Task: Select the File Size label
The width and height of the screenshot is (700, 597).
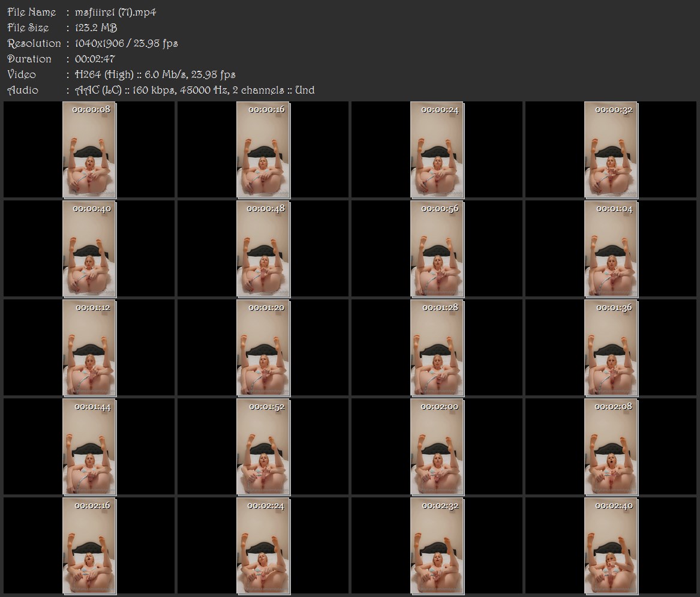Action: click(28, 28)
